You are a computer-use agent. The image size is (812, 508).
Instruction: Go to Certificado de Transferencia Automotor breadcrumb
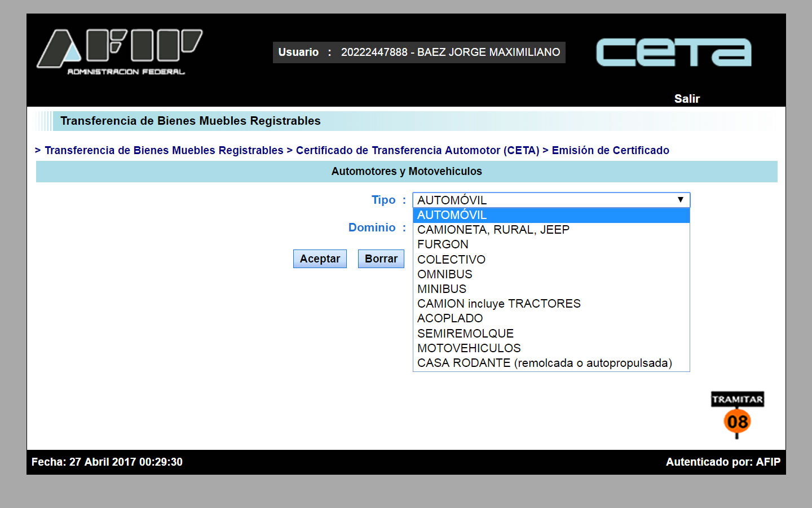point(418,150)
